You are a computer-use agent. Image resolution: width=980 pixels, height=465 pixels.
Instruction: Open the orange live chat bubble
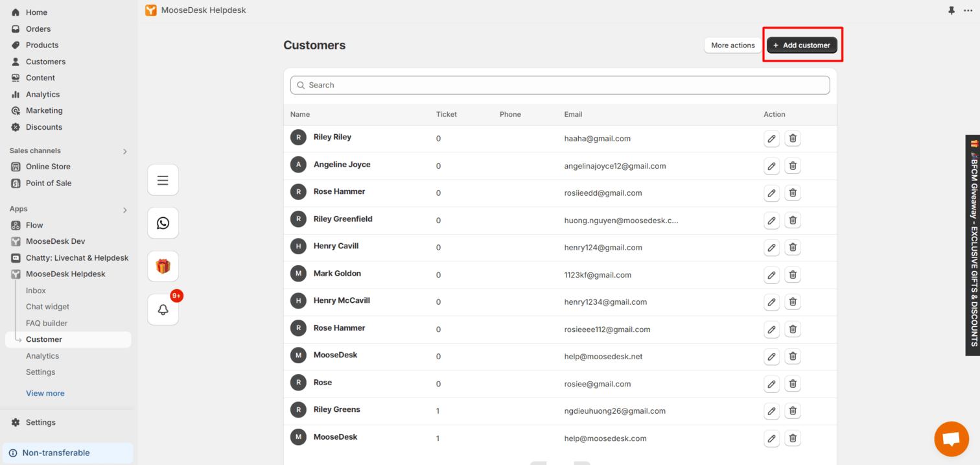coord(951,439)
